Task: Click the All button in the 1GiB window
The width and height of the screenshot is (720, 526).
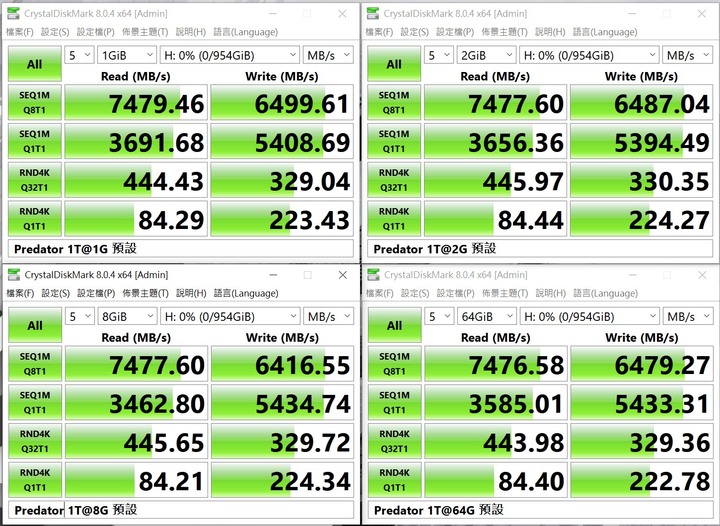Action: click(34, 64)
